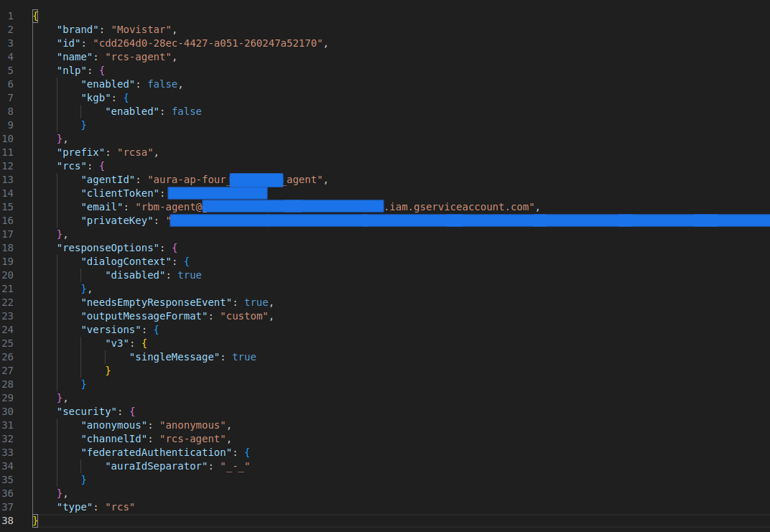Click the "responseOptions" key
The image size is (770, 532).
108,248
